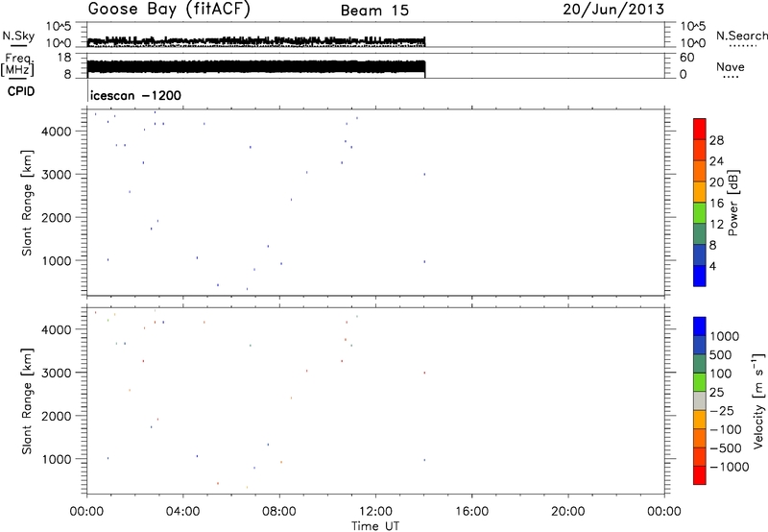Click the 'N.Search' legend label
The width and height of the screenshot is (768, 532).
click(741, 36)
